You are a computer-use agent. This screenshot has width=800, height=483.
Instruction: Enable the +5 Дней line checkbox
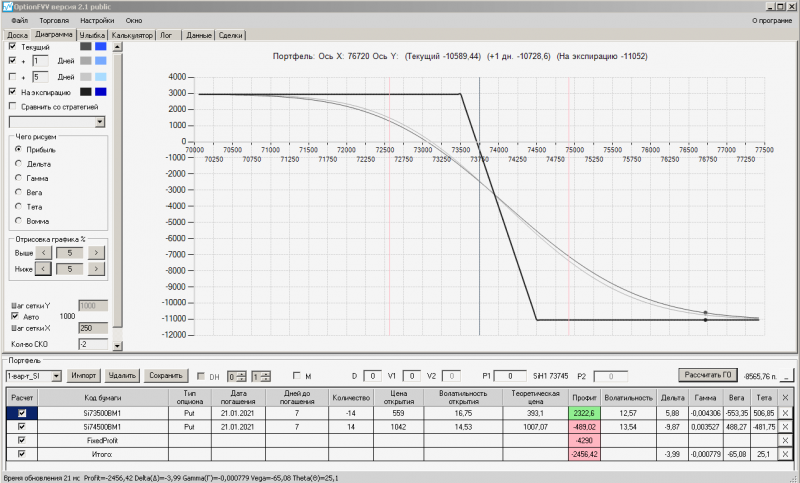point(13,77)
